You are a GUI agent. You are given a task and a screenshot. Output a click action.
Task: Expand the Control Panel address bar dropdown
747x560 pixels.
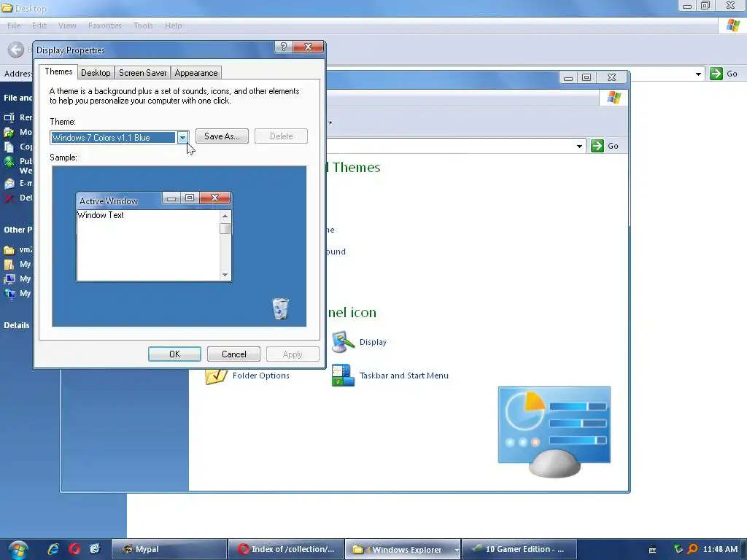[x=579, y=146]
